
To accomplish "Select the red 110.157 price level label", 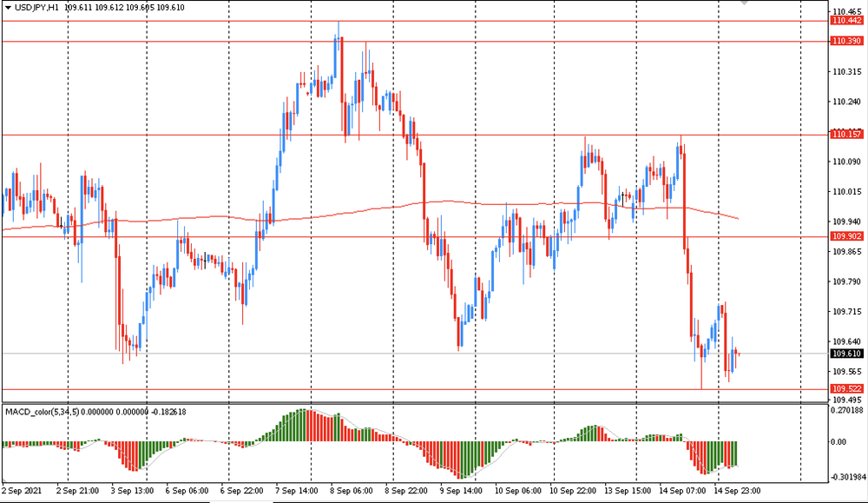I will (846, 135).
